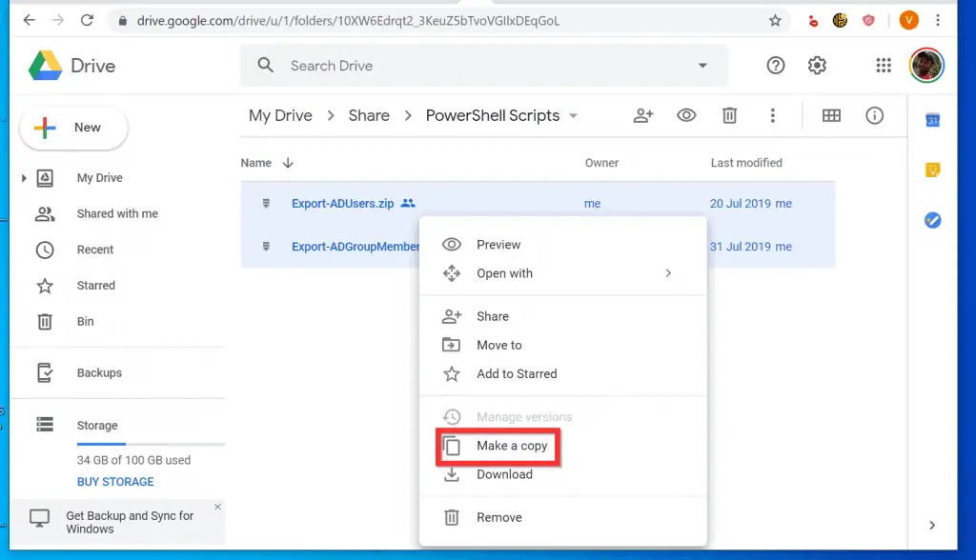Open the Drive settings gear
The image size is (976, 560).
pyautogui.click(x=817, y=65)
